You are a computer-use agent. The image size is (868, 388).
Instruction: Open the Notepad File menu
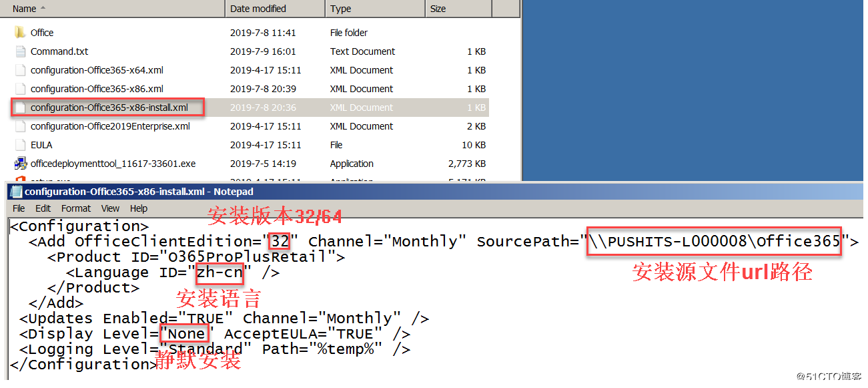[x=19, y=208]
